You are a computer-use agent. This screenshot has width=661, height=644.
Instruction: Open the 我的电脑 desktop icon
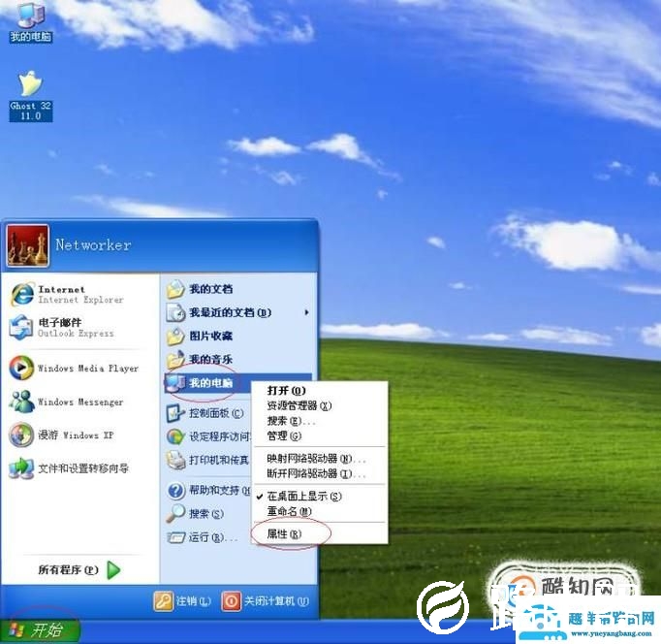pyautogui.click(x=30, y=22)
